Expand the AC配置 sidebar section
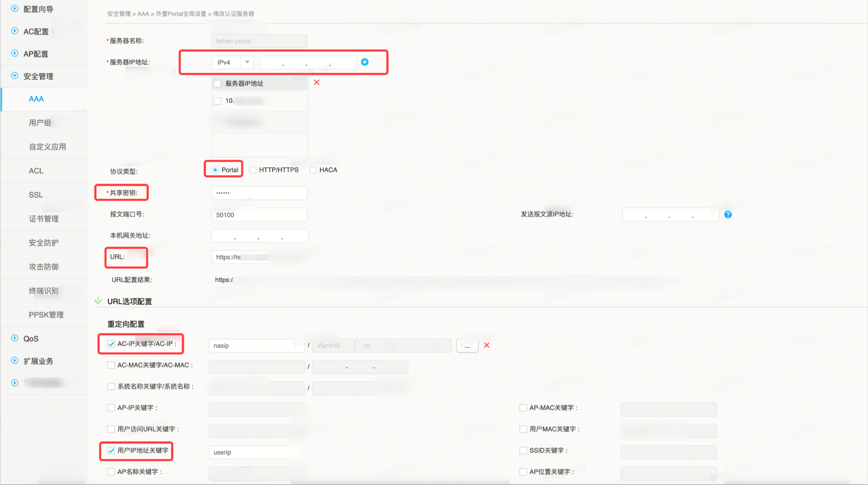Screen dimensions: 868x485 [15, 31]
